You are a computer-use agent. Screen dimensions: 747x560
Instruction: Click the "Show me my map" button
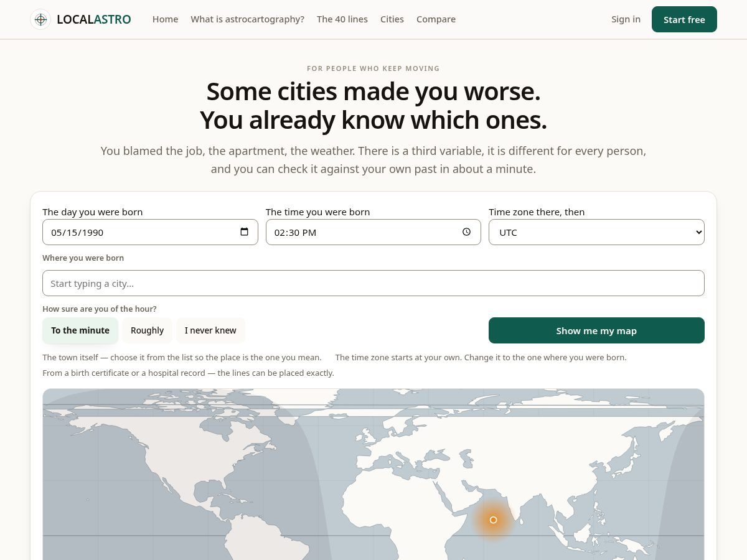coord(596,330)
